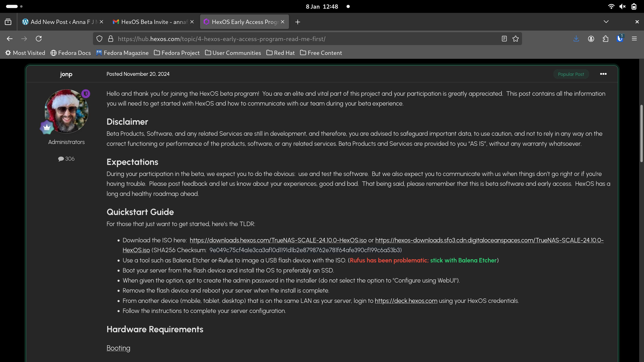Go back to the previous page
Screen dimensions: 644x362
[9, 39]
